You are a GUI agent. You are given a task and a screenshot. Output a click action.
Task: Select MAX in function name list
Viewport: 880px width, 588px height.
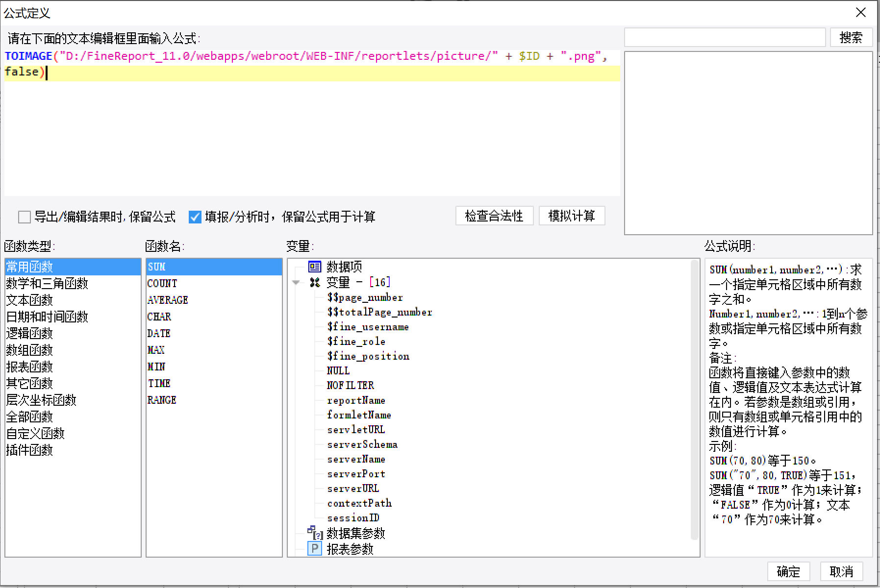pyautogui.click(x=214, y=350)
